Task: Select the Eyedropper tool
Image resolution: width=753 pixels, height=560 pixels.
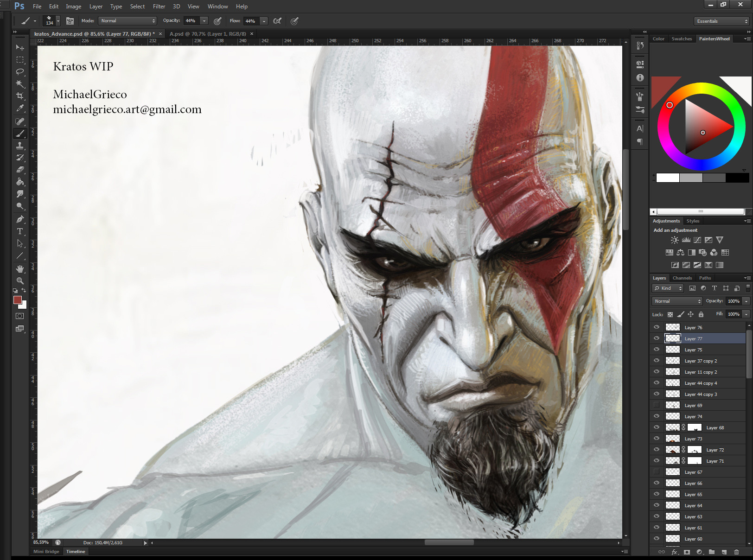Action: pos(20,108)
